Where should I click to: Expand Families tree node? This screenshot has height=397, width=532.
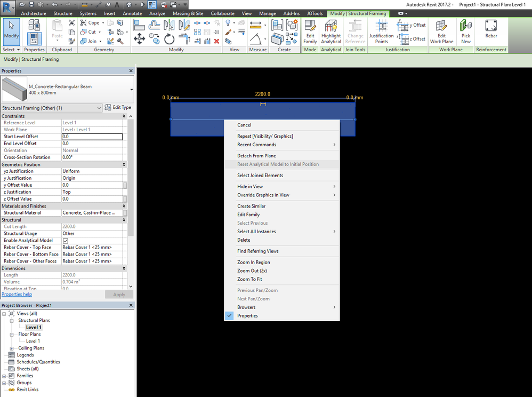(x=4, y=376)
